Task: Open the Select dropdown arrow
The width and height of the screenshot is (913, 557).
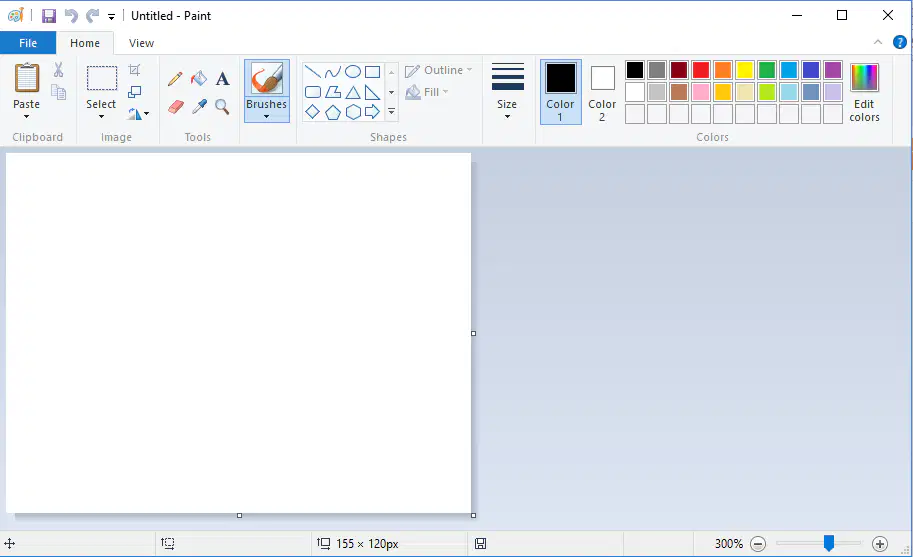Action: click(101, 116)
